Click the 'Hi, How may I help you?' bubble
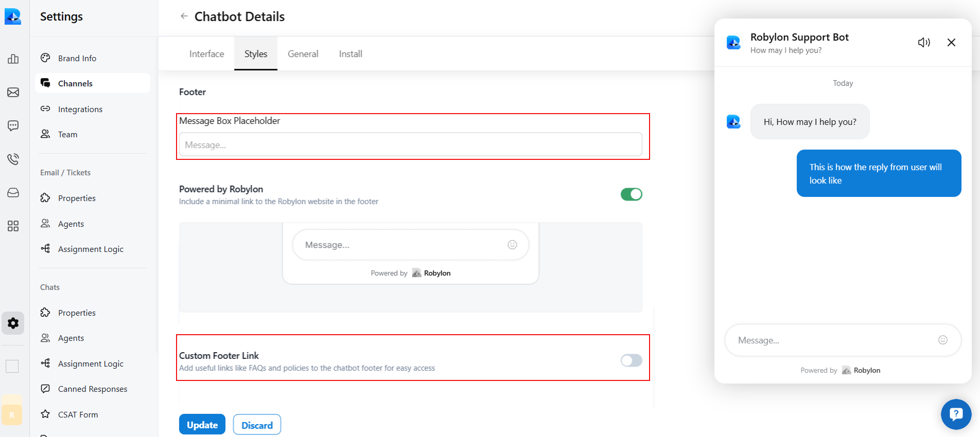Image resolution: width=980 pixels, height=437 pixels. [x=810, y=122]
